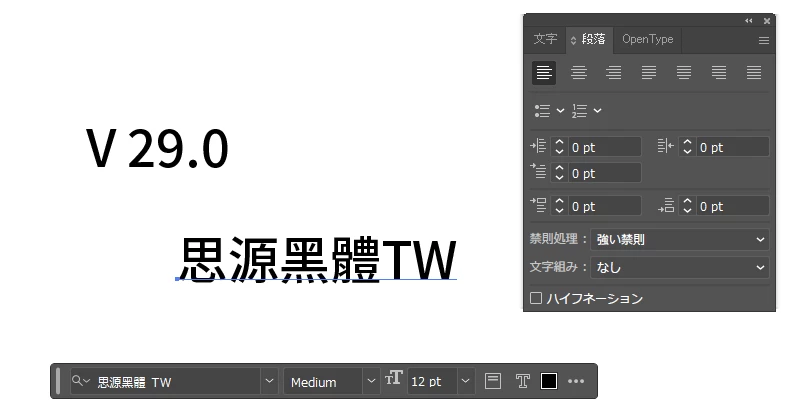
Task: Click the right indent icon
Action: tap(666, 147)
